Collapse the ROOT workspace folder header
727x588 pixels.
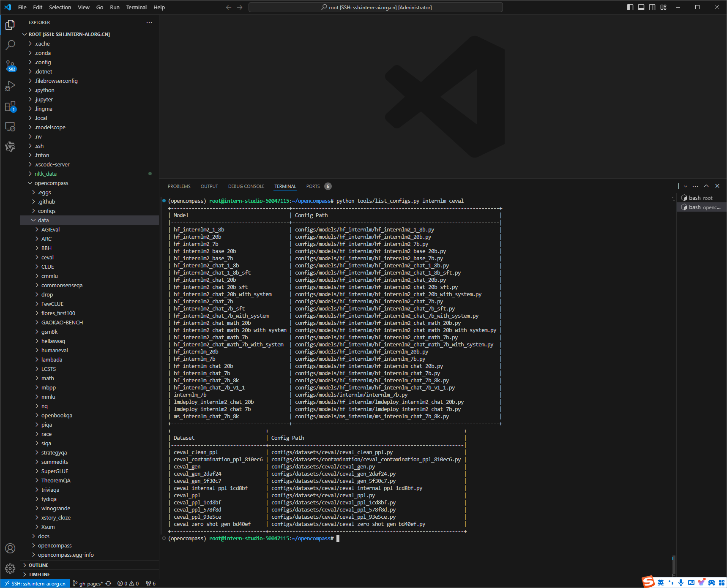coord(90,34)
